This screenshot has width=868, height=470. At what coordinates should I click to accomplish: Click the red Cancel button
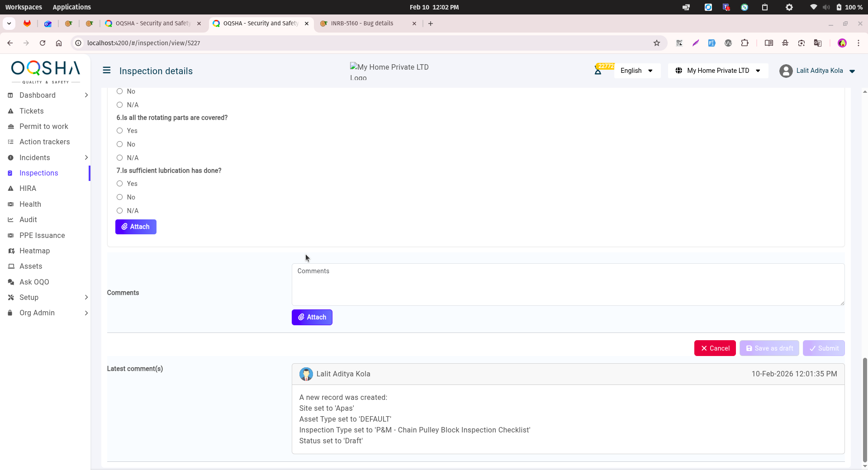(715, 348)
